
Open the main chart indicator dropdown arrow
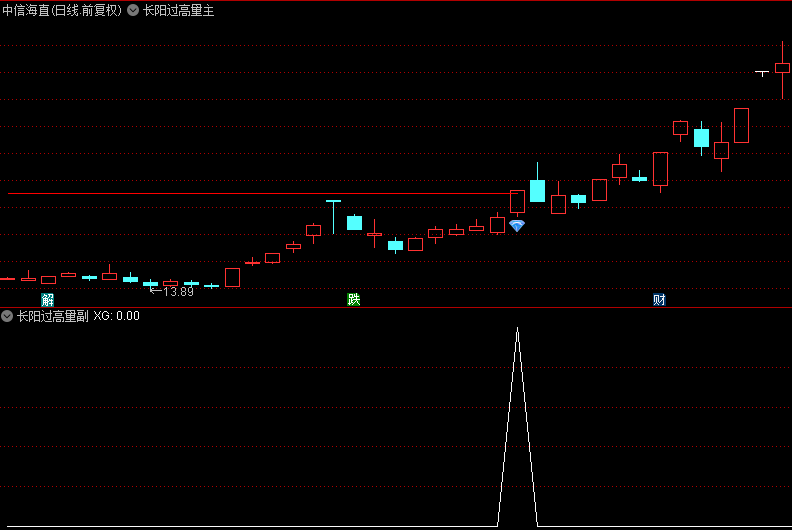click(x=133, y=10)
